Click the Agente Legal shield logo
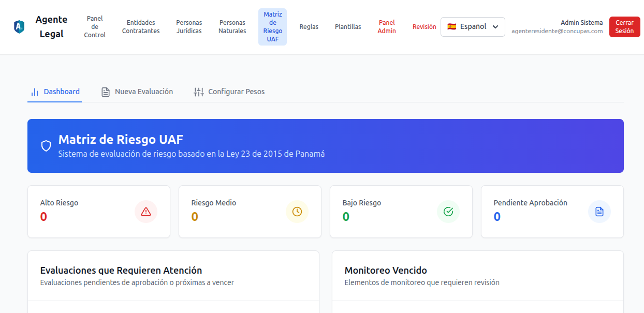Screen dimensions: 644x313 (x=19, y=27)
